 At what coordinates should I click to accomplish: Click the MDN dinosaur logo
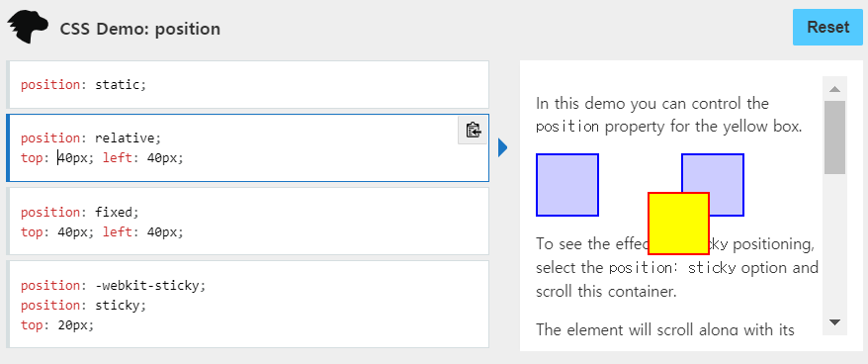(x=28, y=27)
